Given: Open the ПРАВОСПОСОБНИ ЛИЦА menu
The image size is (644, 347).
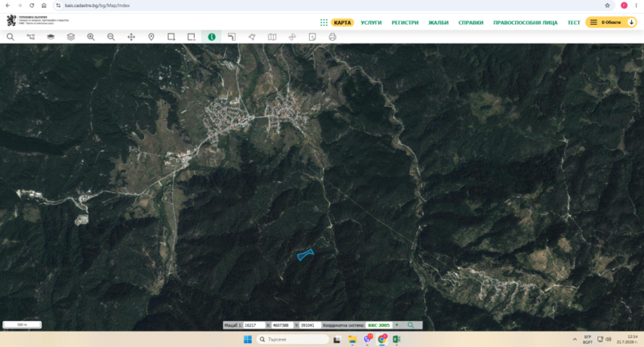Looking at the screenshot, I should 526,23.
